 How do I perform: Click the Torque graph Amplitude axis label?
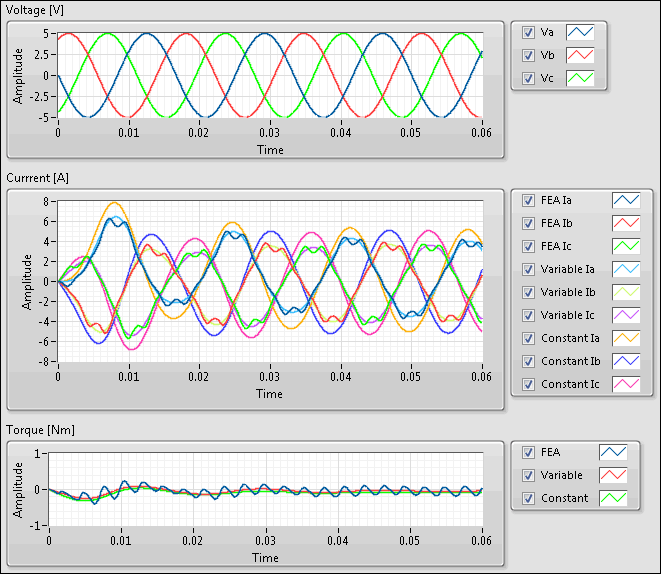pos(18,490)
